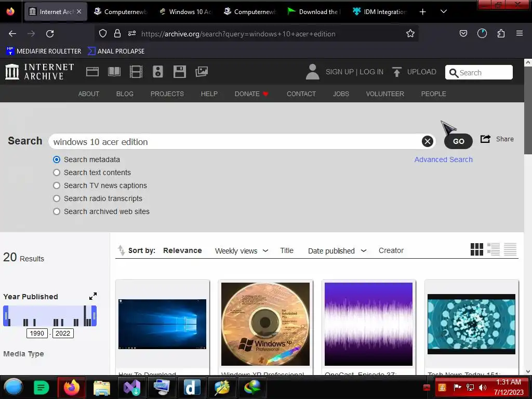The image size is (532, 399).
Task: Open the HELP menu item
Action: [x=209, y=94]
